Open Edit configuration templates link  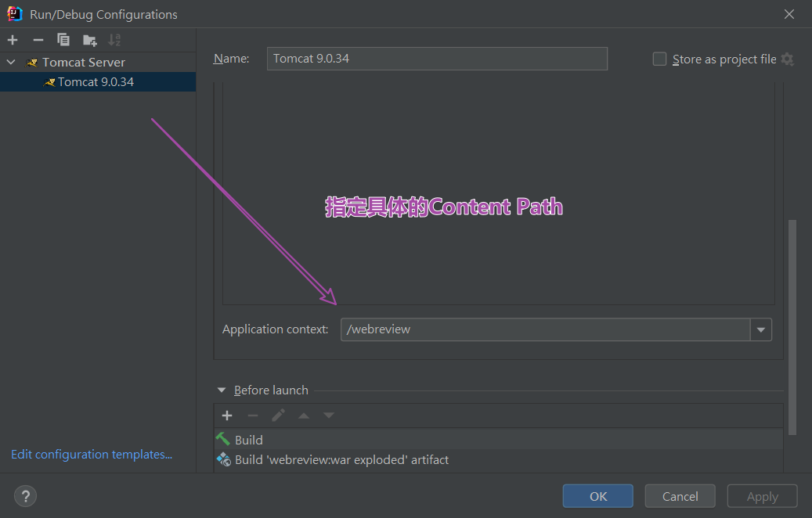pos(92,455)
